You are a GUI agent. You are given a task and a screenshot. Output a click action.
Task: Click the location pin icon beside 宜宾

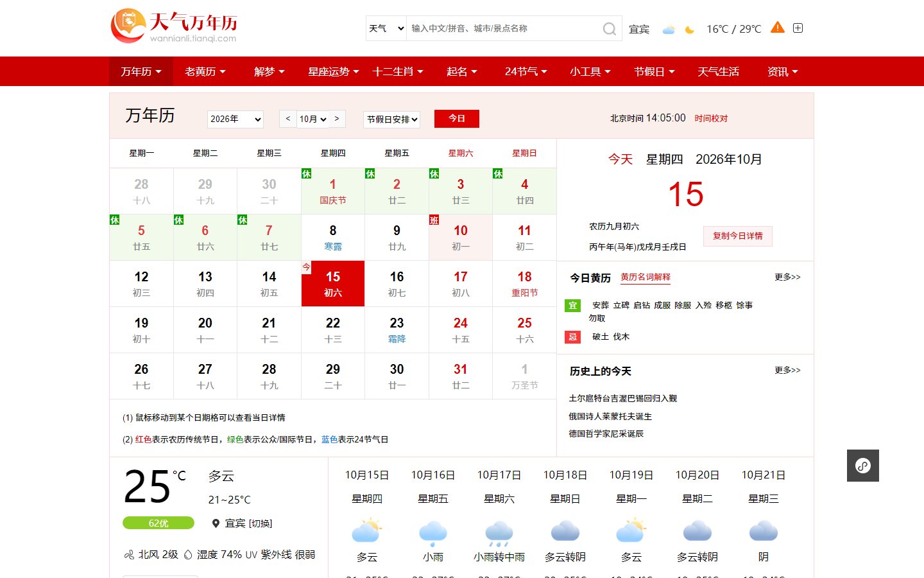(216, 523)
